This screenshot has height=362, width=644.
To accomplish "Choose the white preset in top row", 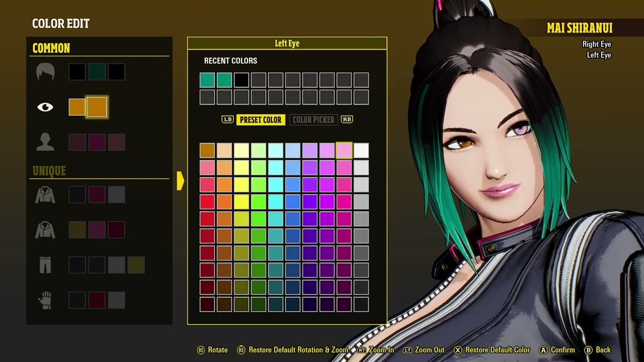I will tap(361, 150).
